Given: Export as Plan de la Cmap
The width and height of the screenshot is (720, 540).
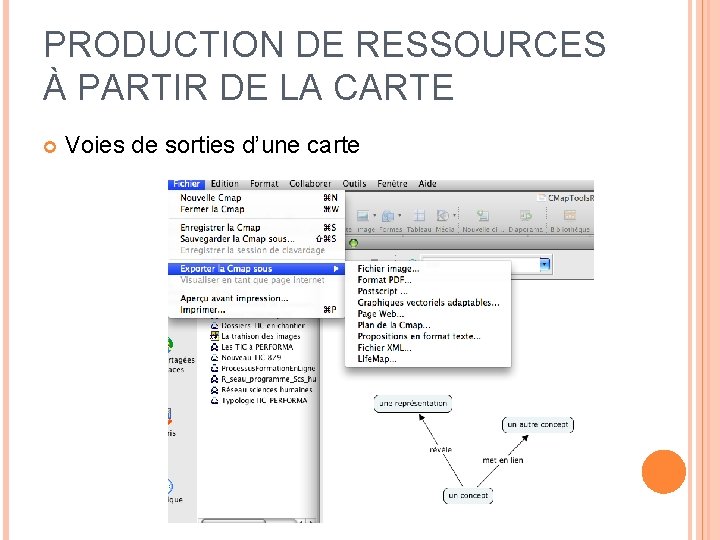Looking at the screenshot, I should click(428, 325).
